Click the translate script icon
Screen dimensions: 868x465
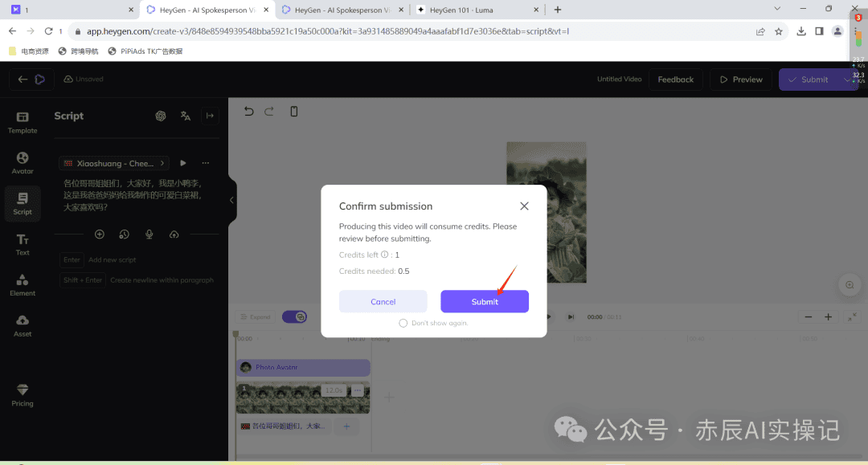(186, 116)
